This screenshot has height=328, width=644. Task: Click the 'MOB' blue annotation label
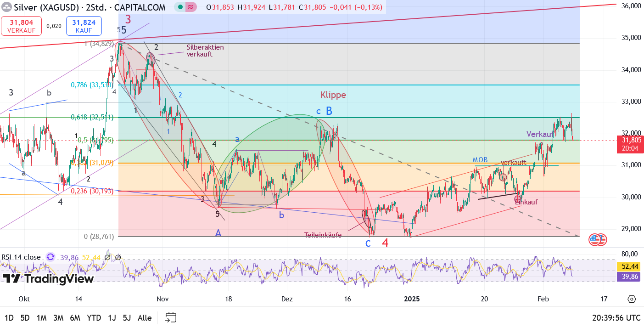pyautogui.click(x=480, y=160)
